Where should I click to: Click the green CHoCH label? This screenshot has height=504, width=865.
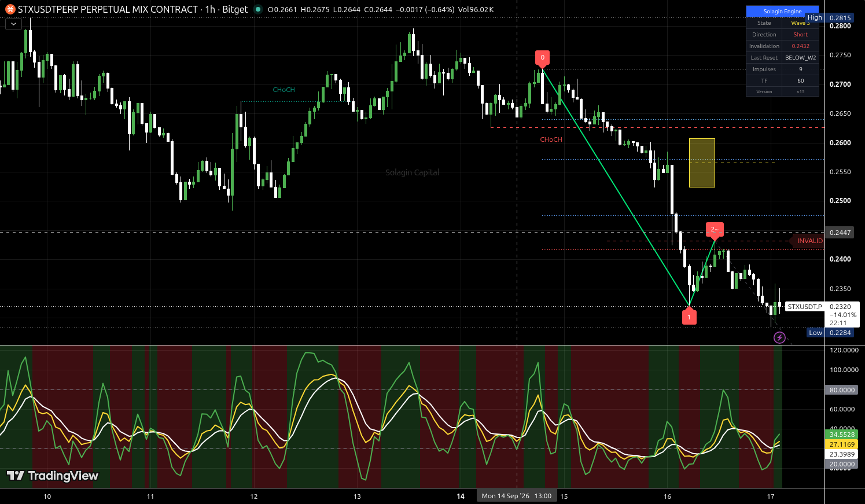click(x=284, y=90)
